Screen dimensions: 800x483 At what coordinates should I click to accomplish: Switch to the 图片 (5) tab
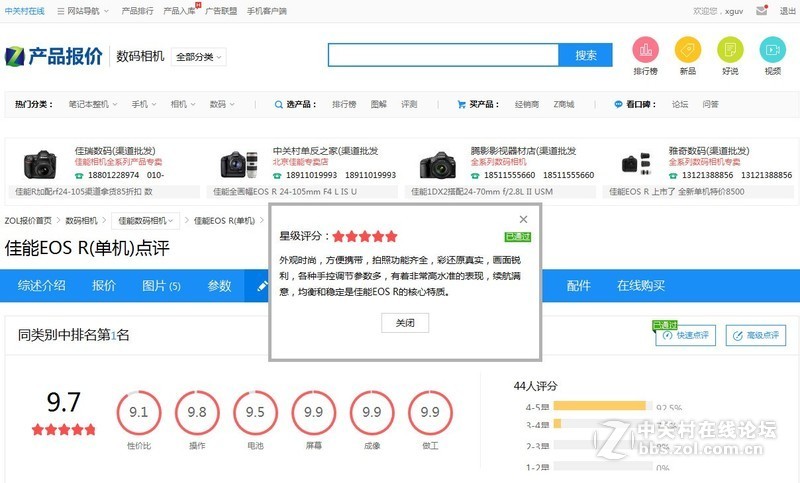tap(161, 286)
